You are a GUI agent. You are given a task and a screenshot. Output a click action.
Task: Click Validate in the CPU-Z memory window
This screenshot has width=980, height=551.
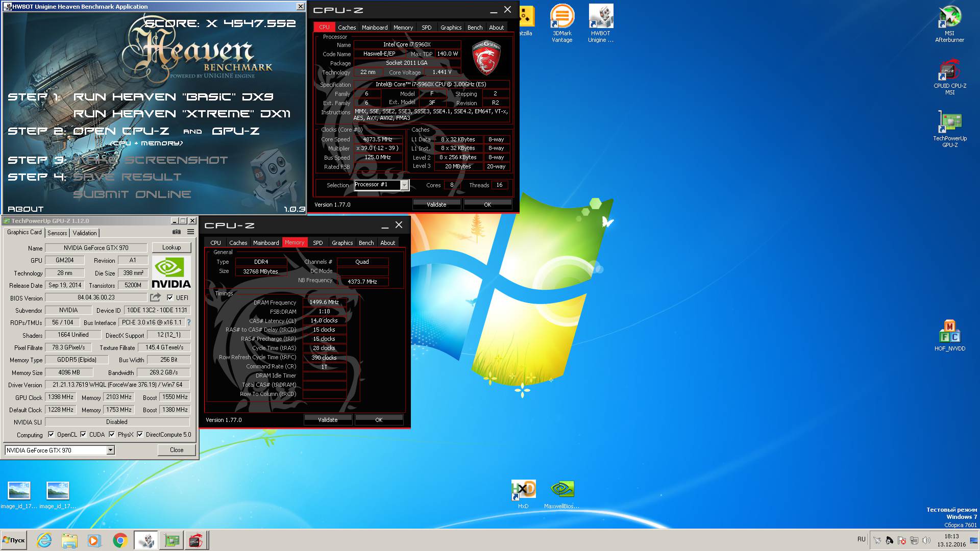coord(328,420)
